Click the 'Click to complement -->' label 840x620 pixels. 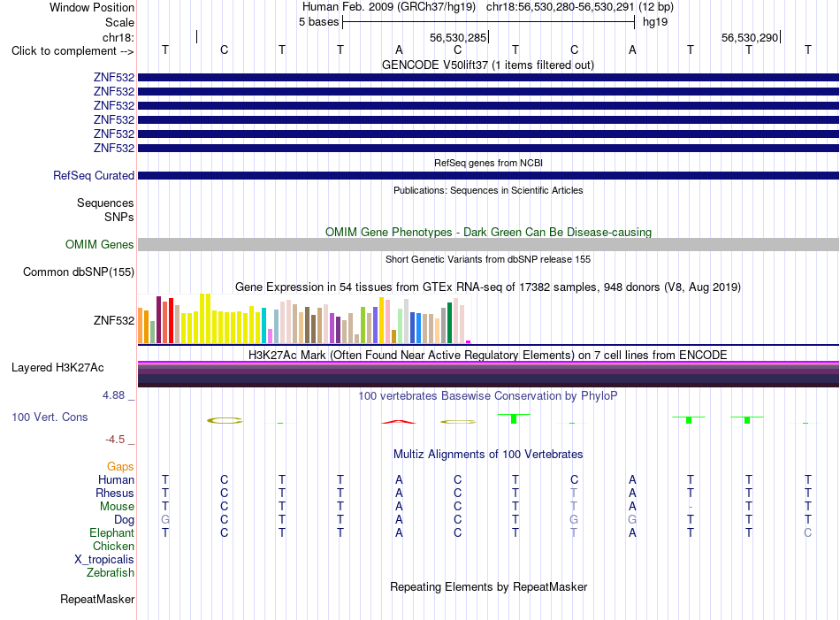73,51
